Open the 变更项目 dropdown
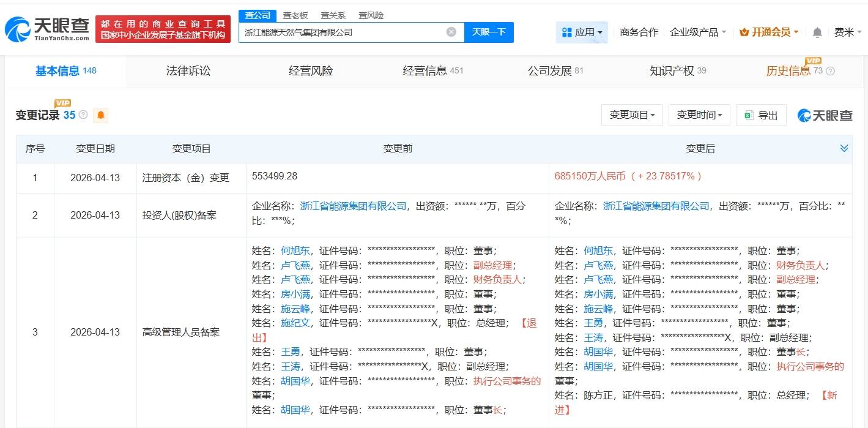The width and height of the screenshot is (868, 428). [x=632, y=115]
